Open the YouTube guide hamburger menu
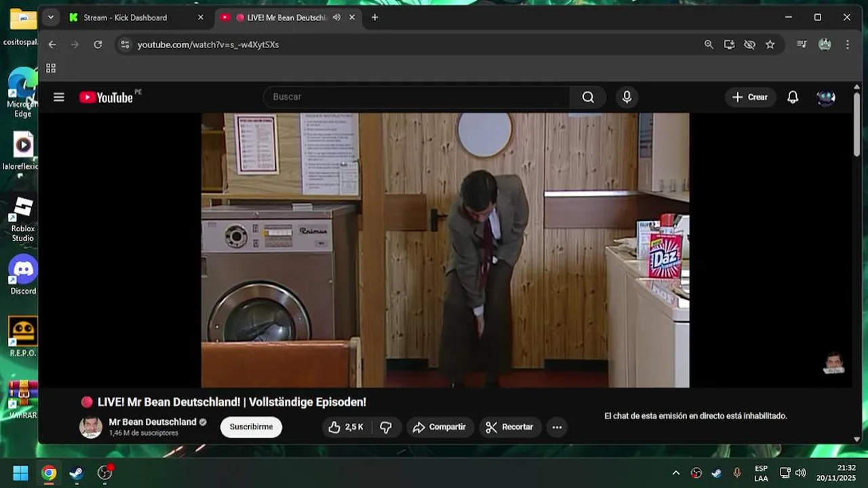The height and width of the screenshot is (488, 868). click(59, 97)
